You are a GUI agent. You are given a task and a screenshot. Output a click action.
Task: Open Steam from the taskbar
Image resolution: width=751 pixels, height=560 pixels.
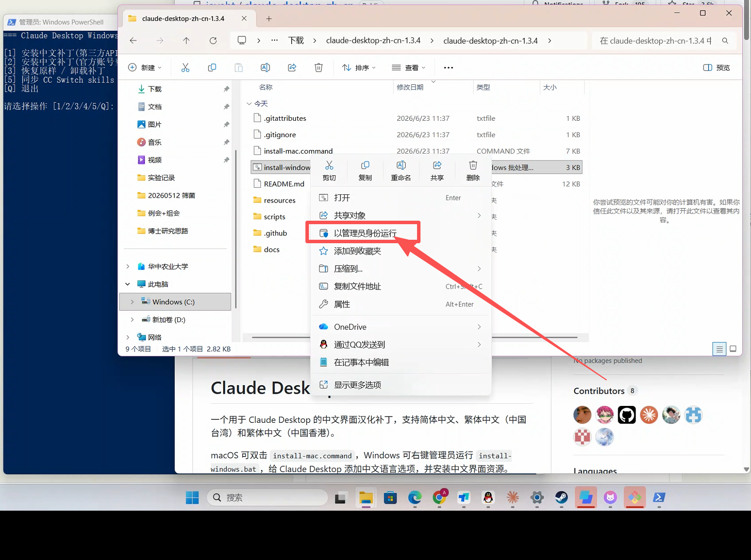pos(562,498)
